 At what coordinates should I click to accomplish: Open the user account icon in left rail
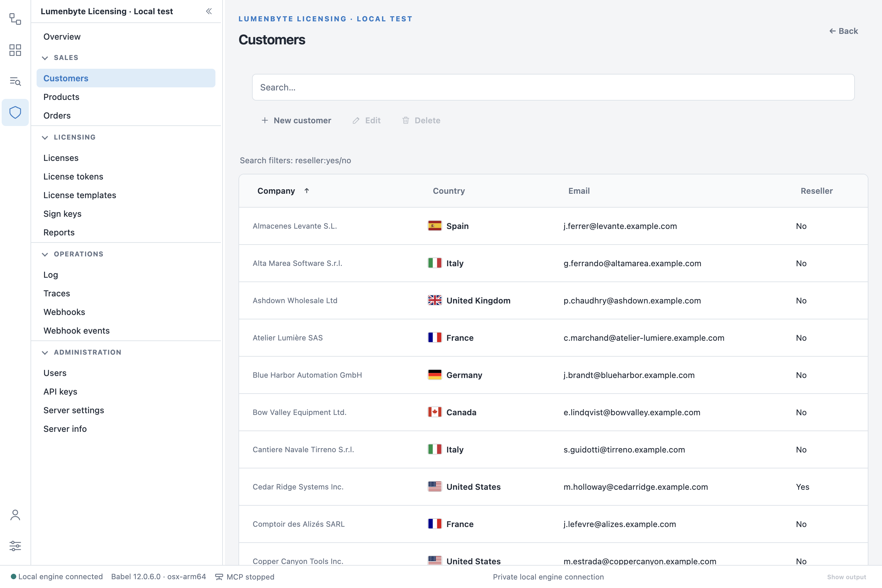[x=15, y=515]
